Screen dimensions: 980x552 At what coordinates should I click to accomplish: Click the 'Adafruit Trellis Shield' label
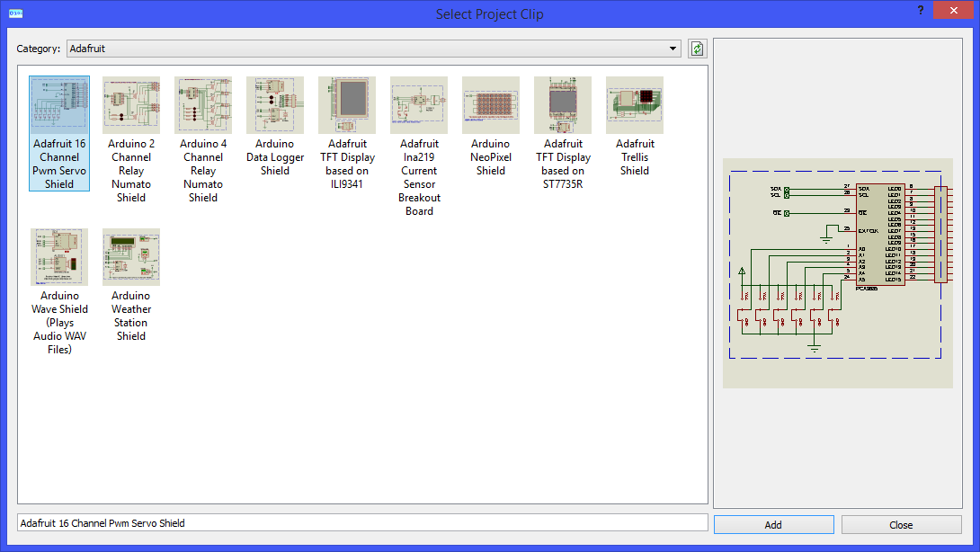(x=635, y=157)
